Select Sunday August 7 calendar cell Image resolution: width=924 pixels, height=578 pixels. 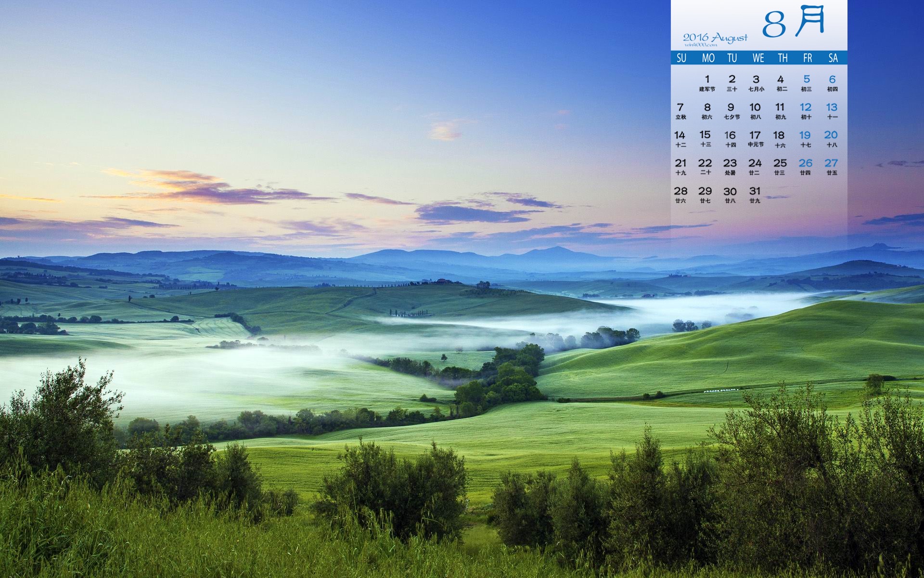(680, 110)
